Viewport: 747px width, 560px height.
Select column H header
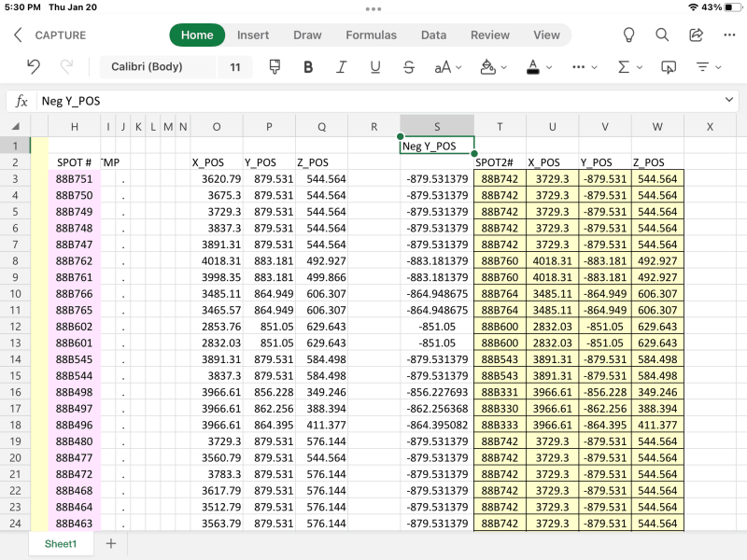tap(75, 127)
